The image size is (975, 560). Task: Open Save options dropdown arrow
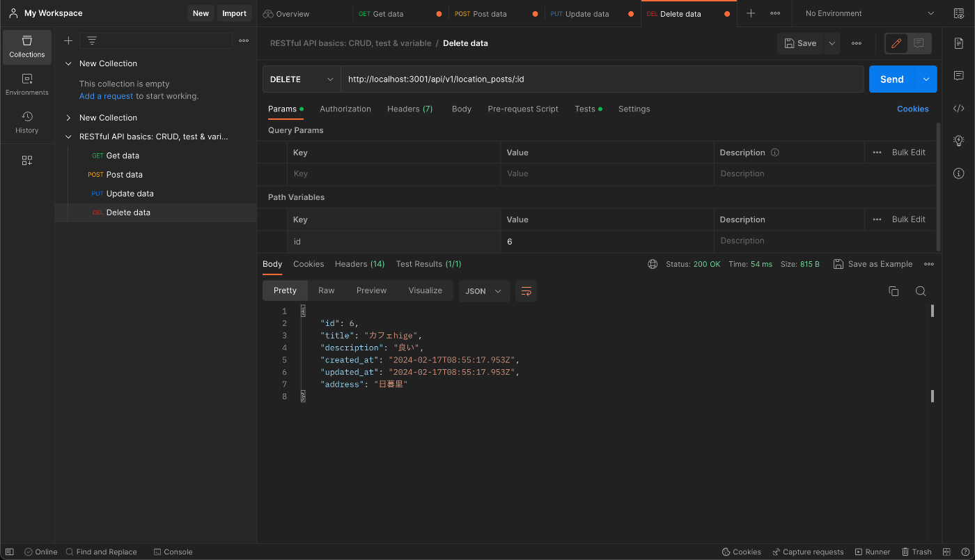(832, 43)
